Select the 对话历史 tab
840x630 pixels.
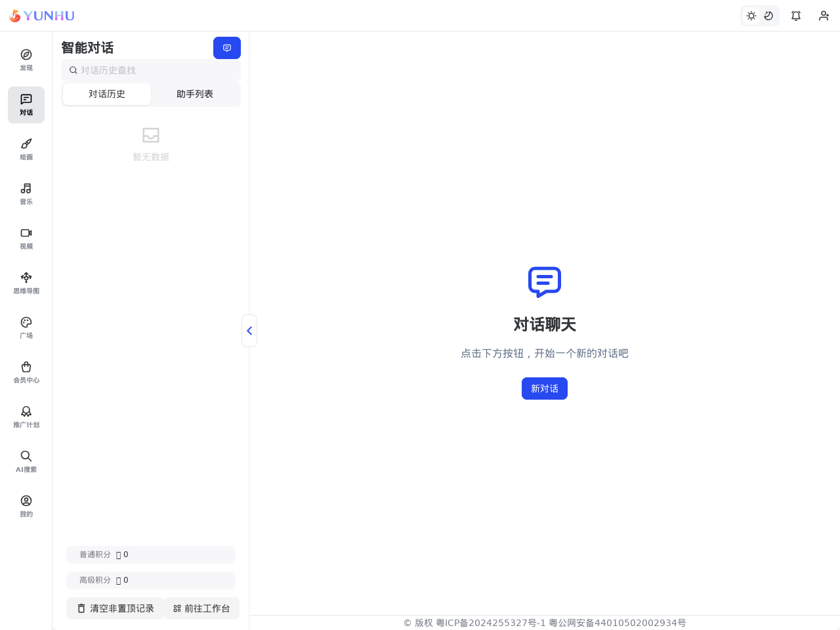pyautogui.click(x=106, y=94)
